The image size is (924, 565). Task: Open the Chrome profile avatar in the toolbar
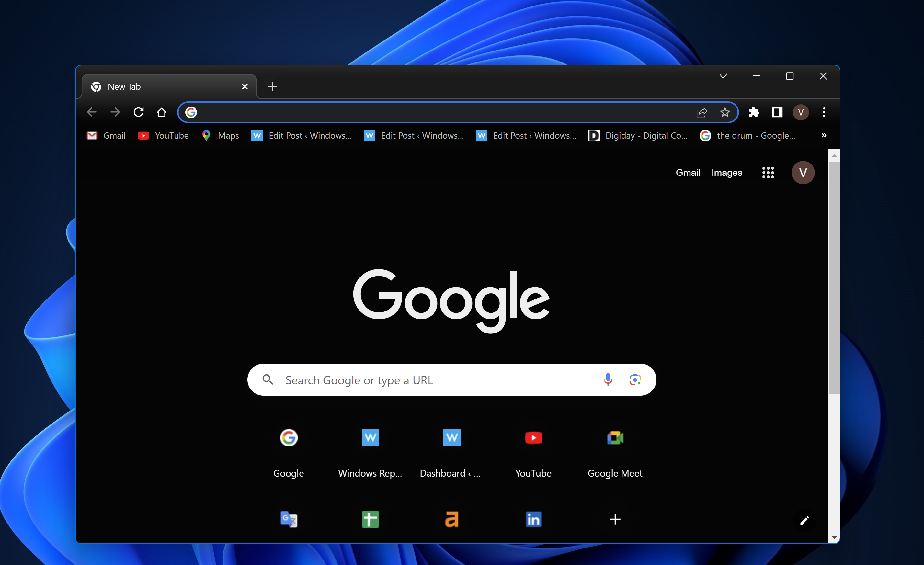pyautogui.click(x=801, y=112)
